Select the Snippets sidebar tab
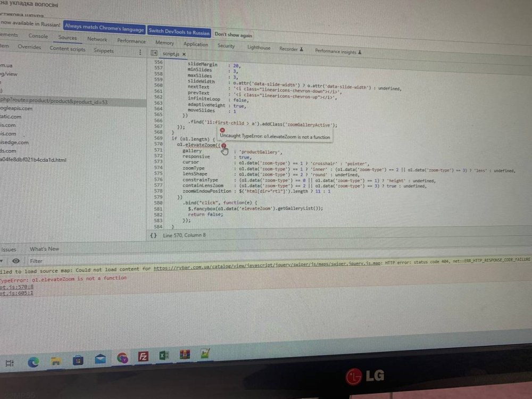Viewport: 532px width, 399px height. pyautogui.click(x=104, y=51)
